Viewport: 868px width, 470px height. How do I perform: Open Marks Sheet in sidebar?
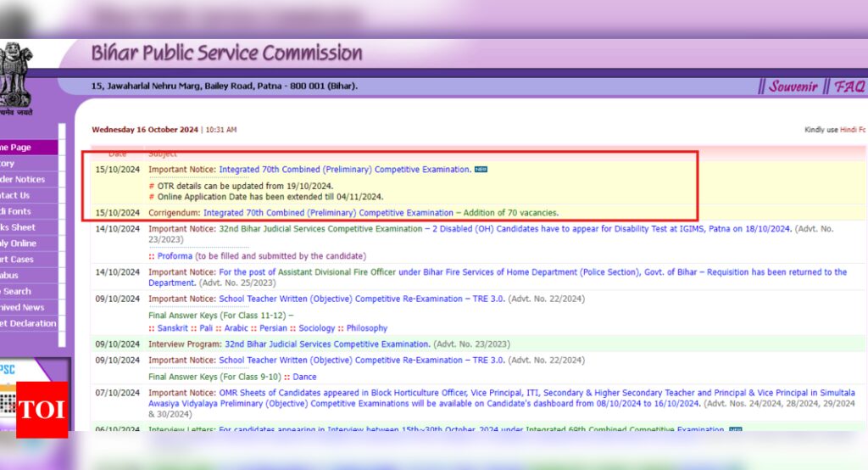tap(29, 227)
